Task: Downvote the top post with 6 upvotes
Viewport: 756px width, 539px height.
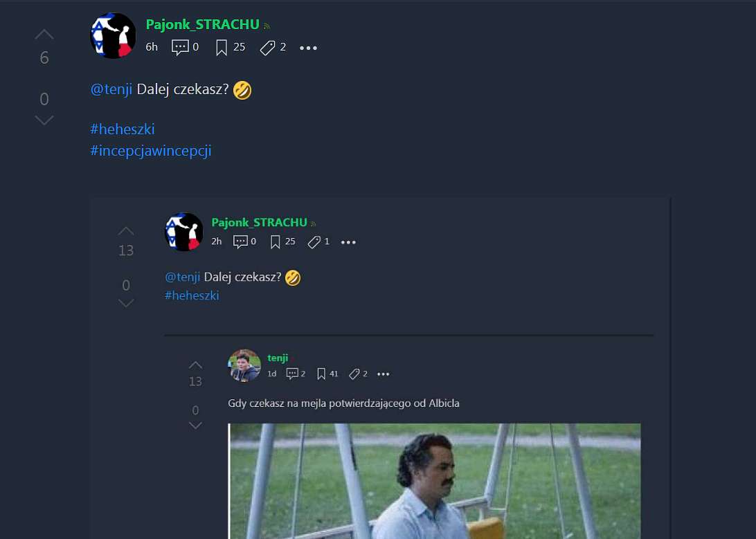Action: pyautogui.click(x=44, y=120)
